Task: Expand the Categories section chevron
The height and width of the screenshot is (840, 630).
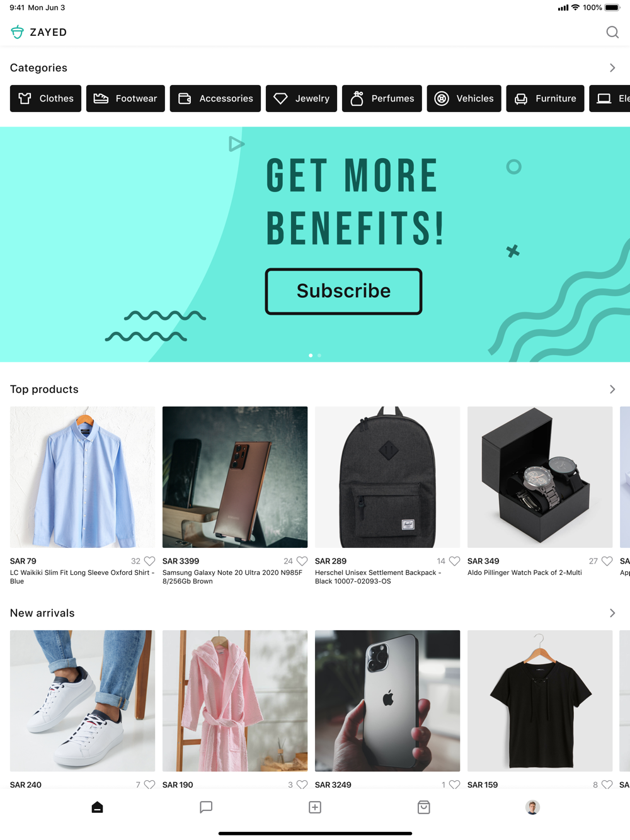Action: click(612, 68)
